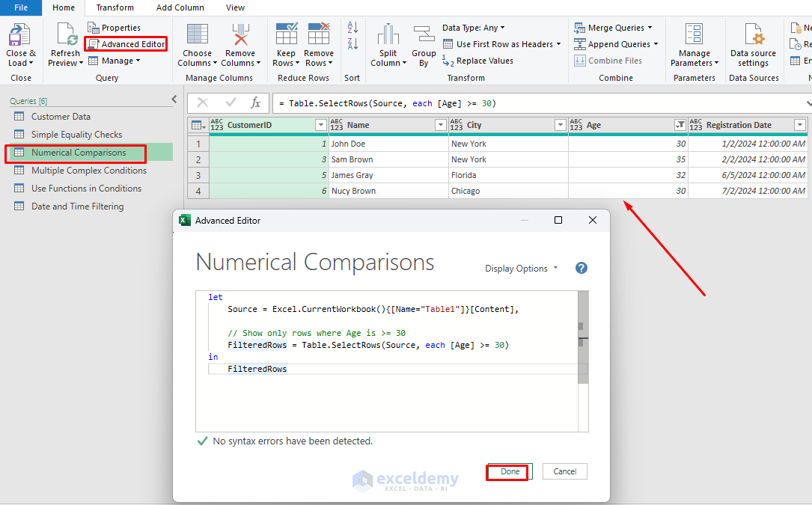Click in the formula bar text

[388, 103]
